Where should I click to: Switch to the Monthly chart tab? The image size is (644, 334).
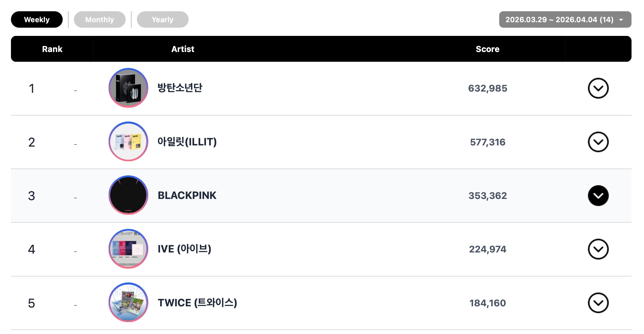[99, 19]
